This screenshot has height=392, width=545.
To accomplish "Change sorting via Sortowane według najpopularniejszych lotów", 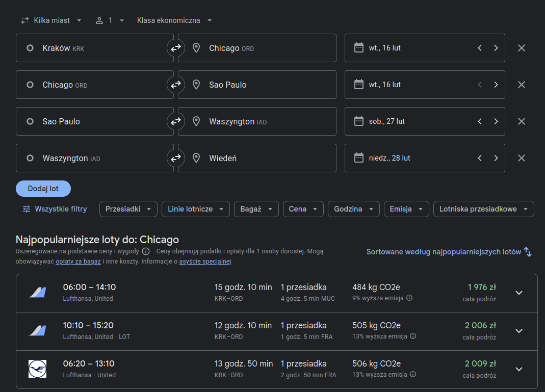I will click(x=449, y=252).
